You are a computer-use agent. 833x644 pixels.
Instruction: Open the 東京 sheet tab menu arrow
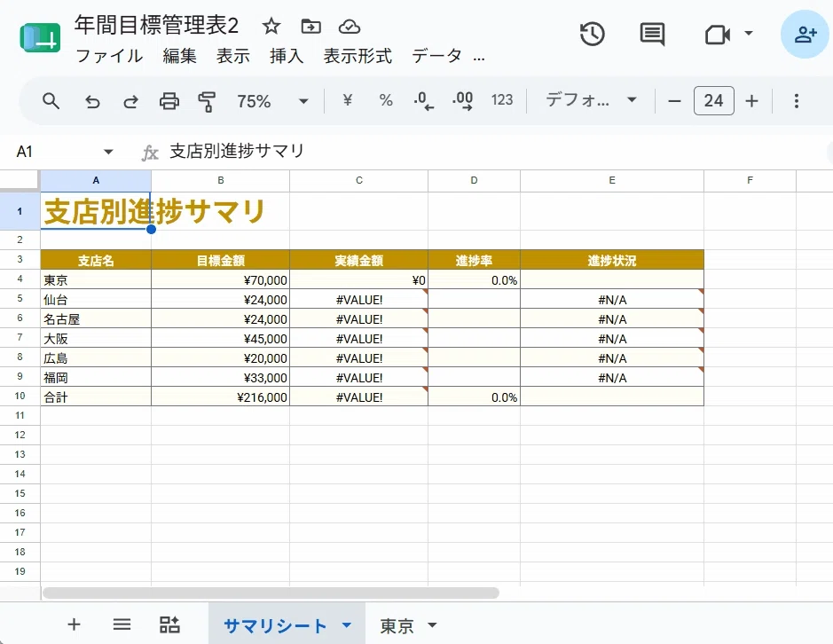tap(432, 624)
